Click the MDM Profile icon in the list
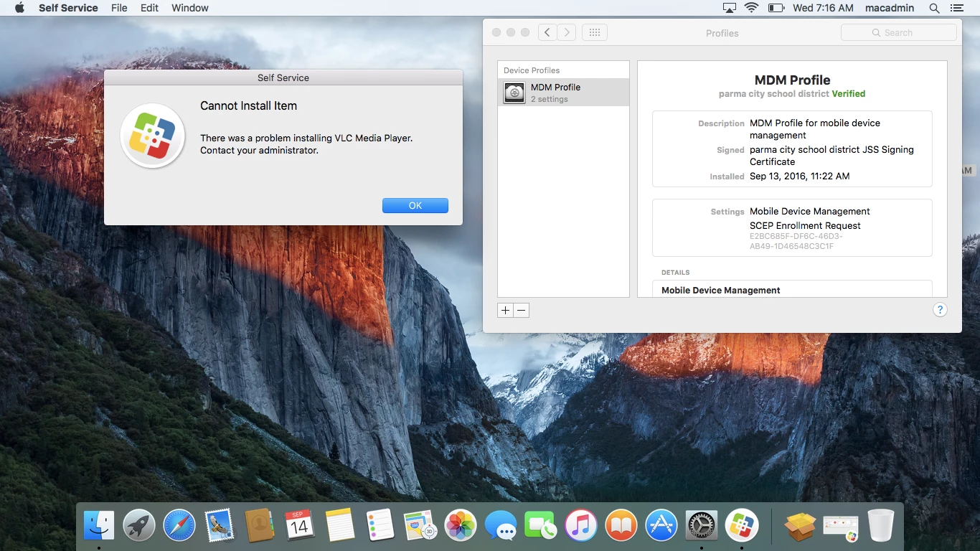Viewport: 980px width, 551px height. tap(514, 93)
